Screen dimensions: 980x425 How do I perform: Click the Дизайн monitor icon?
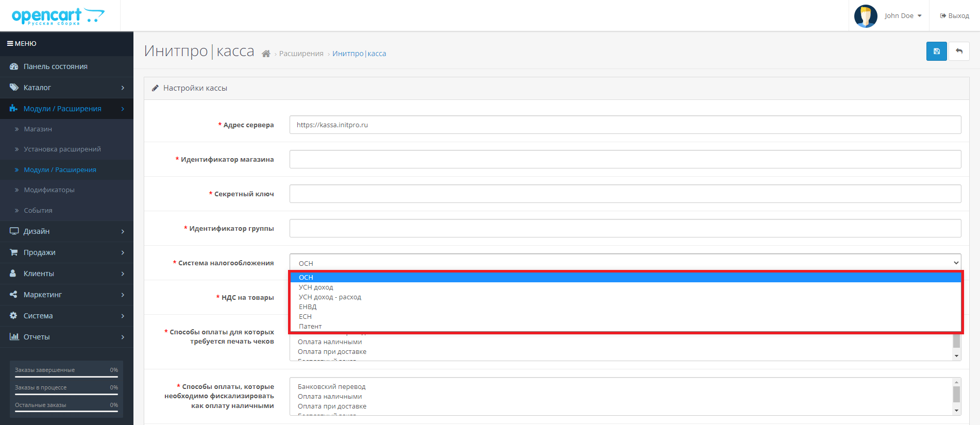(x=14, y=231)
